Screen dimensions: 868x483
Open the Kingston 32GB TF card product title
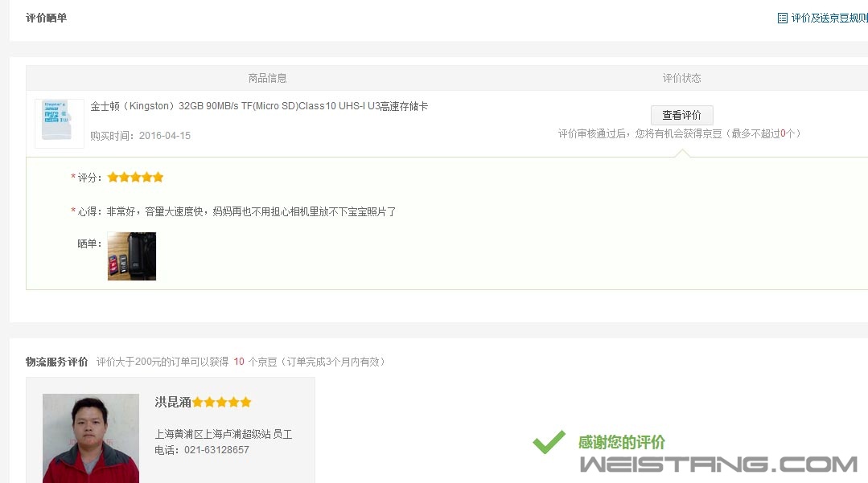(259, 106)
